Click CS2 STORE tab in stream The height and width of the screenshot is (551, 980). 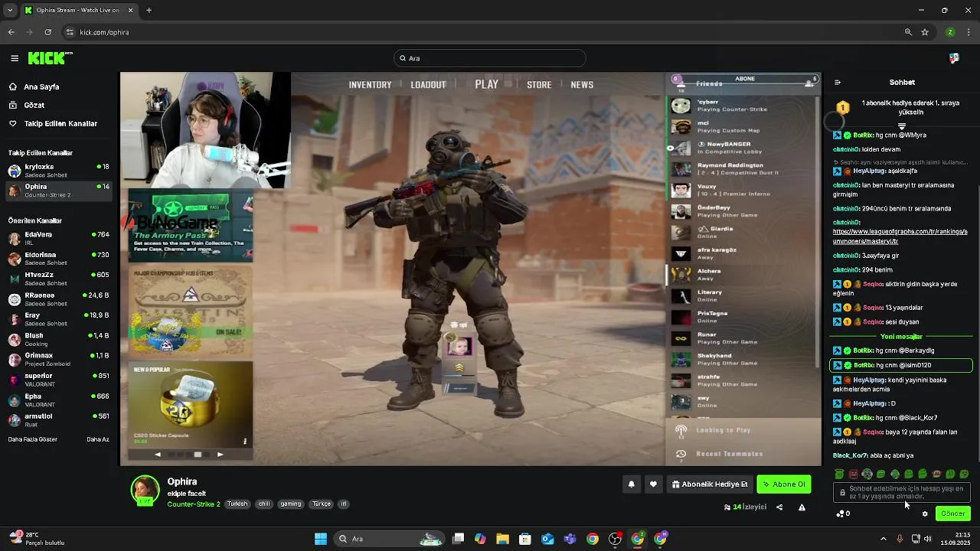539,85
